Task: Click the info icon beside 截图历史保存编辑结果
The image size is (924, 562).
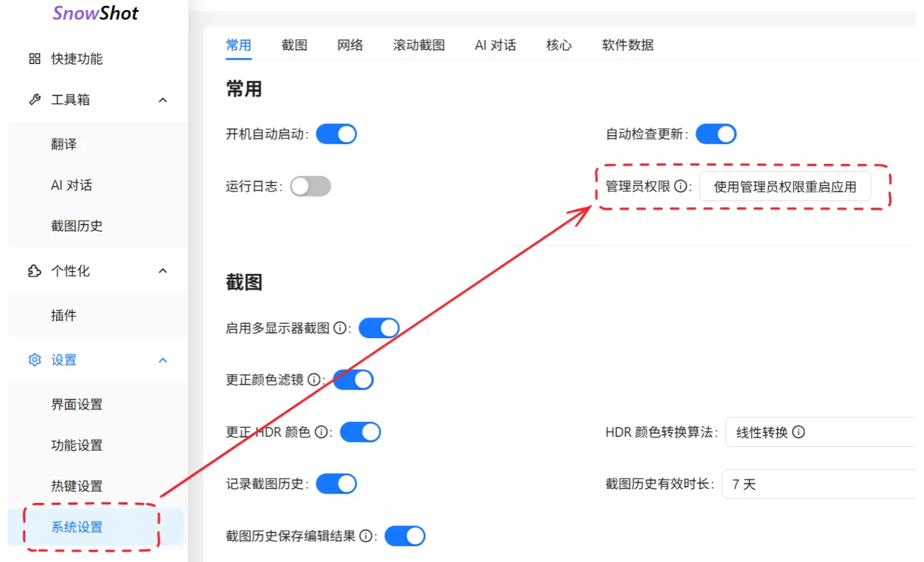Action: click(366, 536)
